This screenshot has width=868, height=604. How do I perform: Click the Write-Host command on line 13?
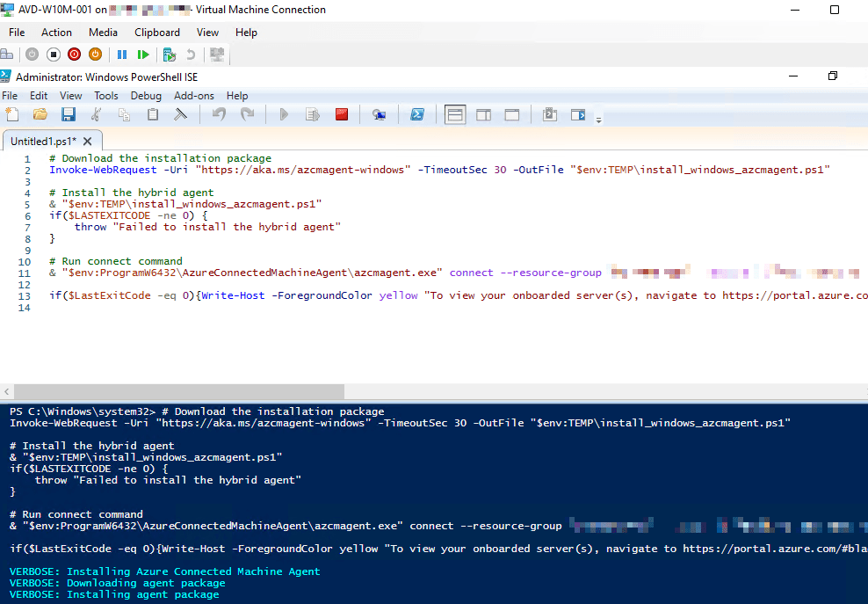(233, 295)
